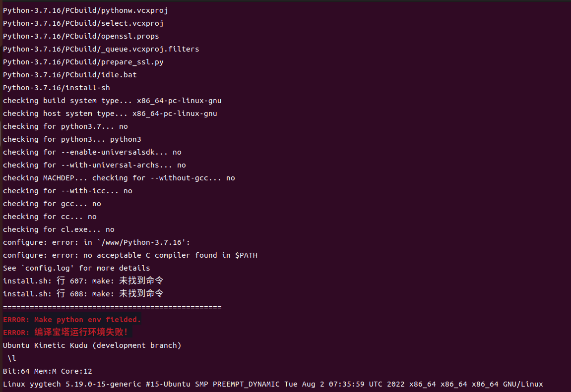This screenshot has height=392, width=571.
Task: Click the 'checking for python3... python3' line
Action: point(72,139)
